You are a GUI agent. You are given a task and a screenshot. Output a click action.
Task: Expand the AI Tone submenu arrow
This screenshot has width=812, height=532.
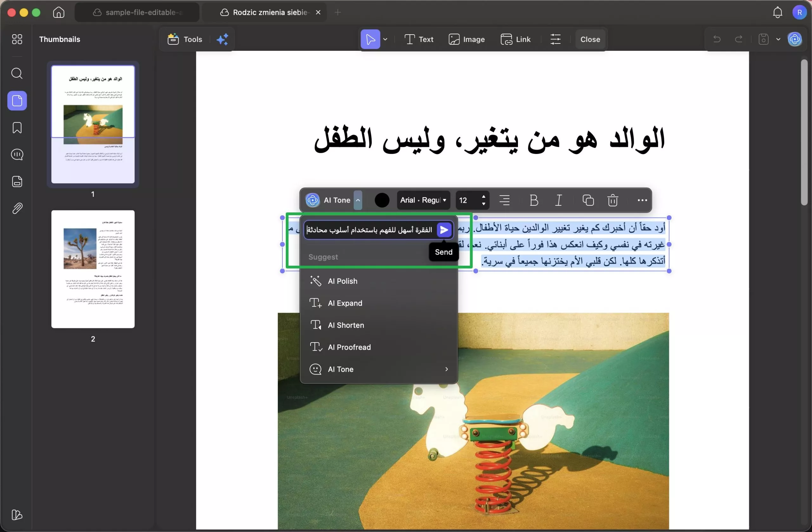pyautogui.click(x=446, y=369)
